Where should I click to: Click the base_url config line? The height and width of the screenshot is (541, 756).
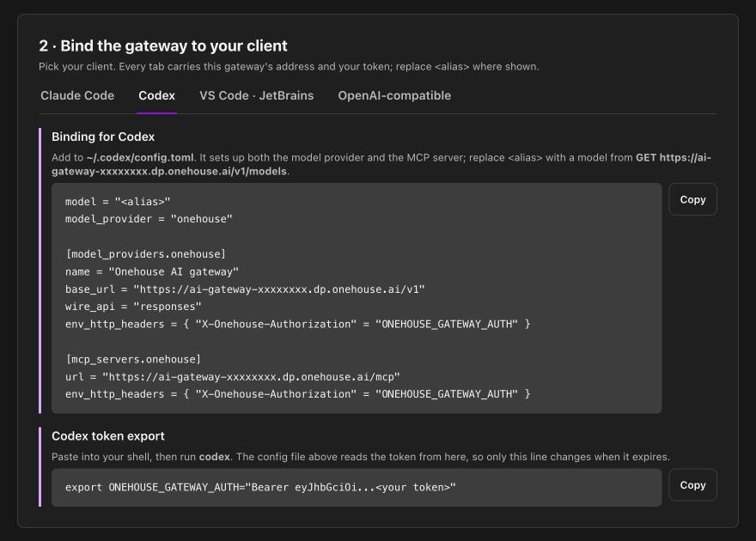(x=245, y=289)
